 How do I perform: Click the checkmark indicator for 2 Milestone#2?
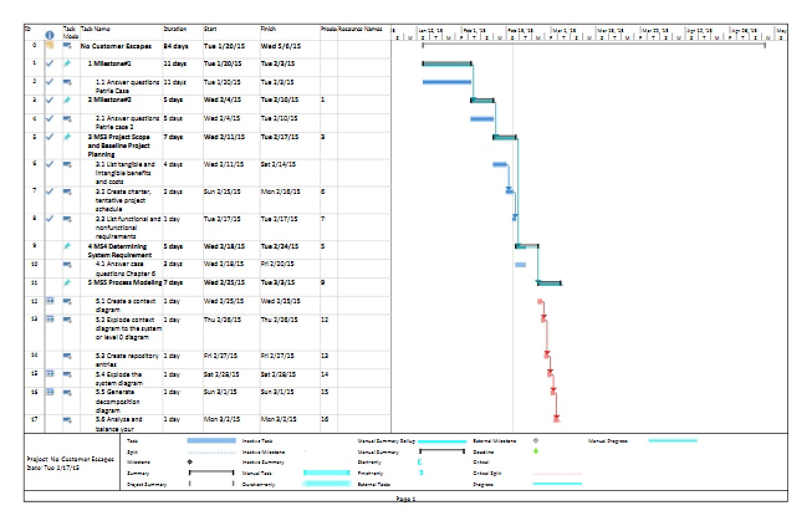[x=50, y=99]
